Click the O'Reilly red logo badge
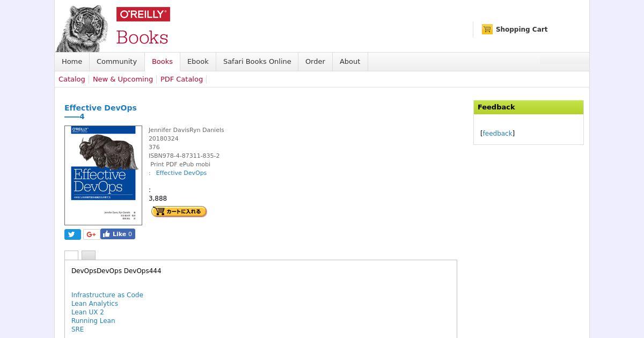The width and height of the screenshot is (644, 338). click(x=143, y=14)
